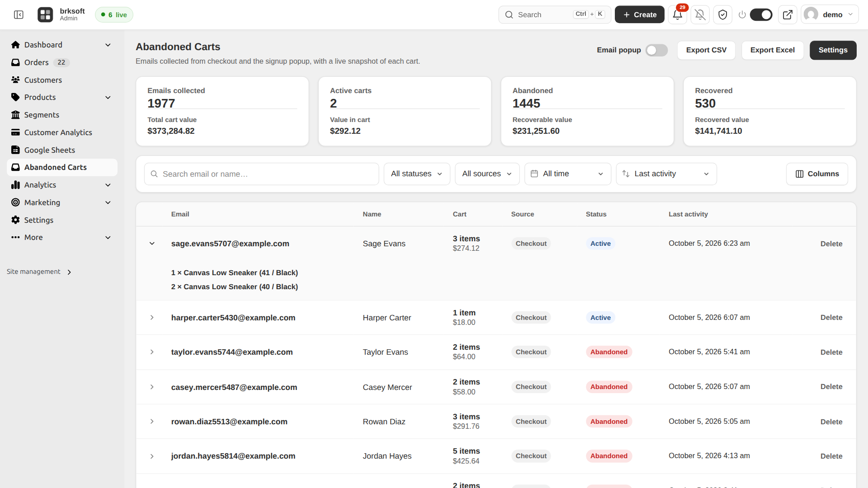Delete the Rowan Diaz cart

pos(831,422)
